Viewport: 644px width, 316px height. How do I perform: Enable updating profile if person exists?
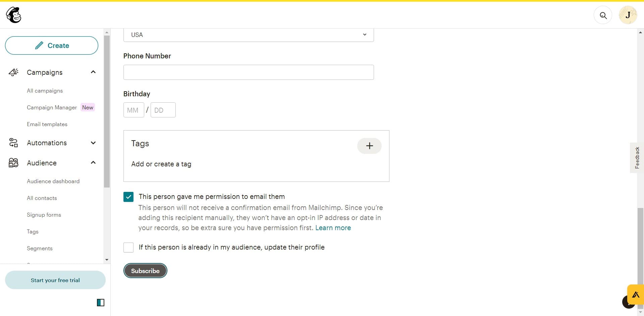pyautogui.click(x=128, y=247)
